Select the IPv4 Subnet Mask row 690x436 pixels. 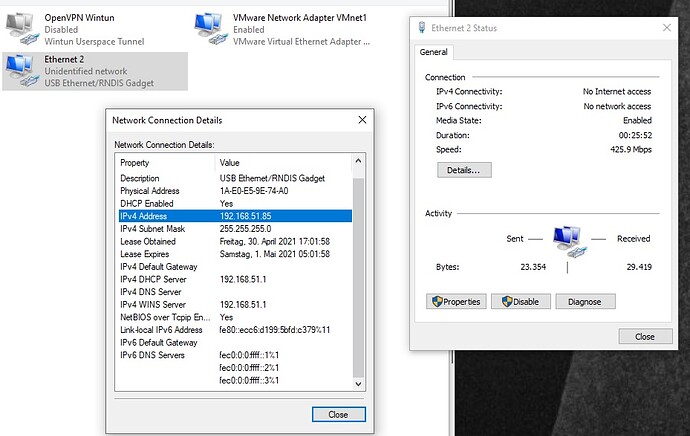pos(235,229)
